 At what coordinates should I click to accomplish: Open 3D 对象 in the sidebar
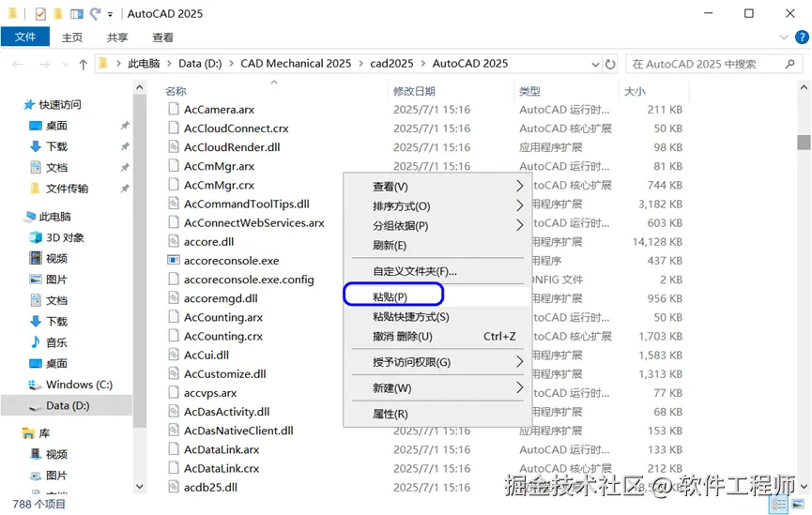pos(65,237)
